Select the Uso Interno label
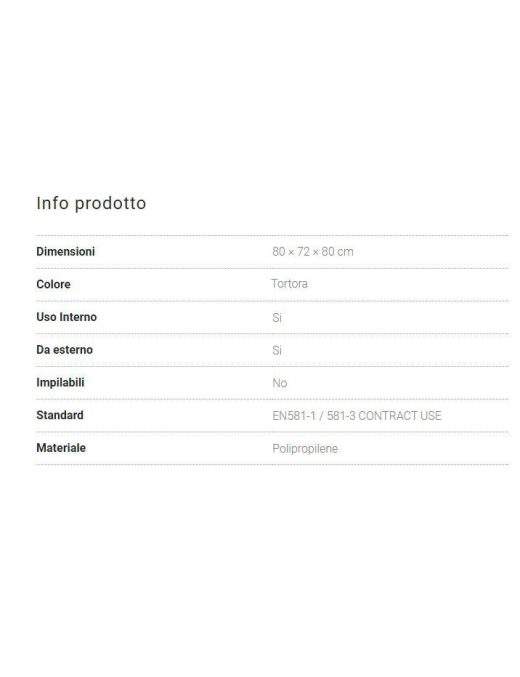Viewport: 520px width, 677px height. pos(67,317)
